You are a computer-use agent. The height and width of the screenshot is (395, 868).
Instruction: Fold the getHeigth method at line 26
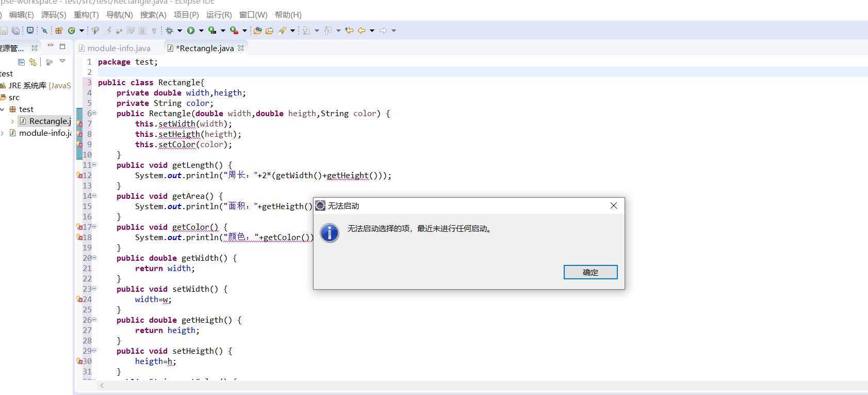click(x=94, y=320)
